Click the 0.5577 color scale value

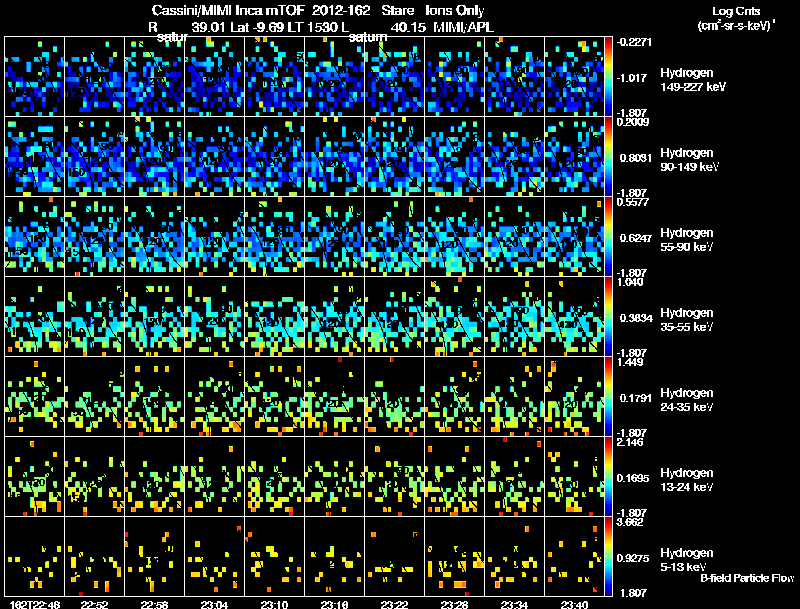tap(633, 202)
